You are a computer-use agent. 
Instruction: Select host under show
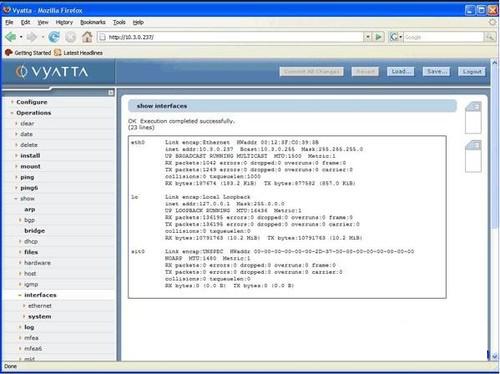30,274
